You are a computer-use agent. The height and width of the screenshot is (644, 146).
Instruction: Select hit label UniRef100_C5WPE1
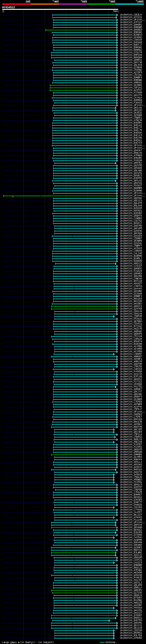point(131,118)
